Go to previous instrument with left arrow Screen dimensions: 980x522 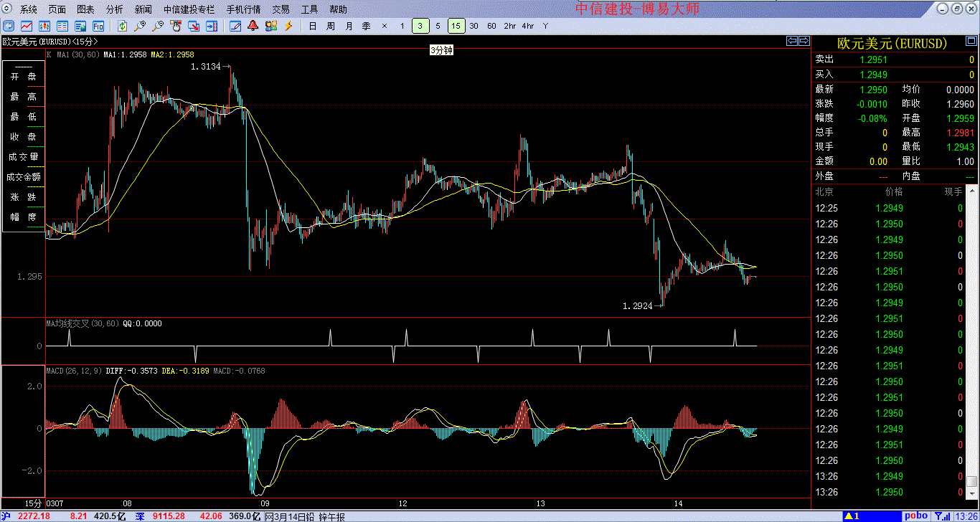(x=792, y=41)
